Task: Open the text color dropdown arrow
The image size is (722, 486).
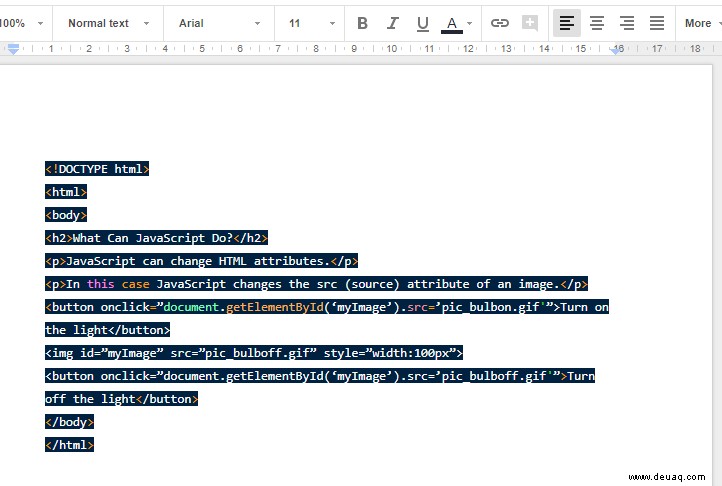Action: tap(469, 23)
